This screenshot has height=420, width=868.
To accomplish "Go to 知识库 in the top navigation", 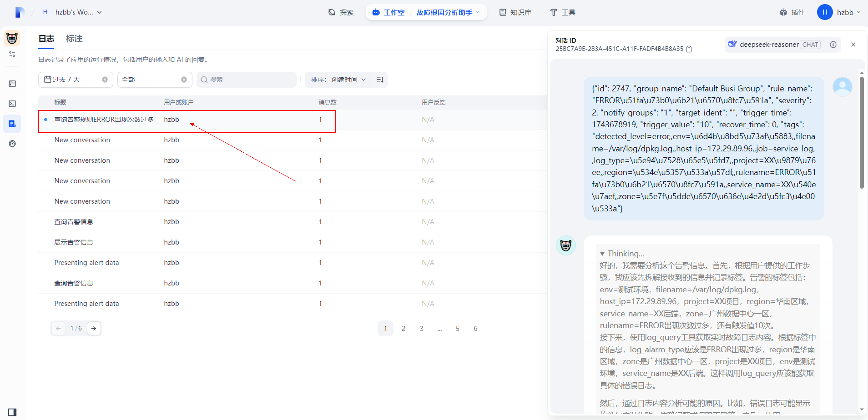I will coord(515,12).
